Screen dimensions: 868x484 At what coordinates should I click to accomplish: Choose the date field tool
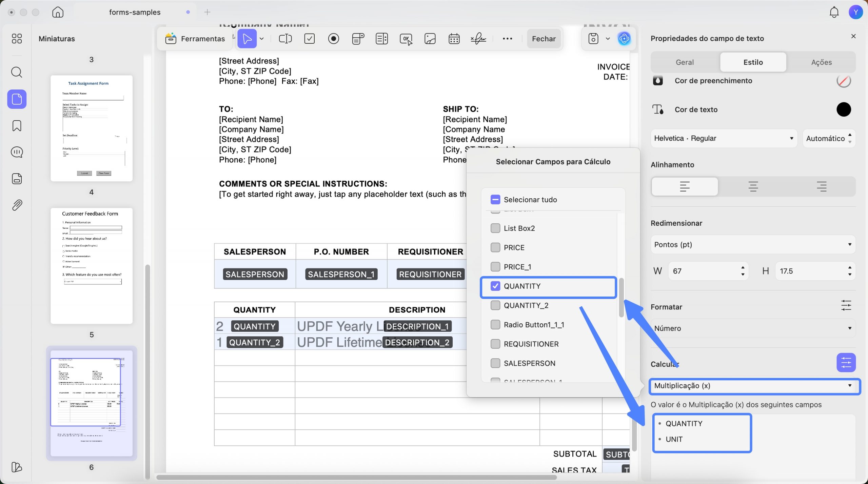(x=454, y=39)
